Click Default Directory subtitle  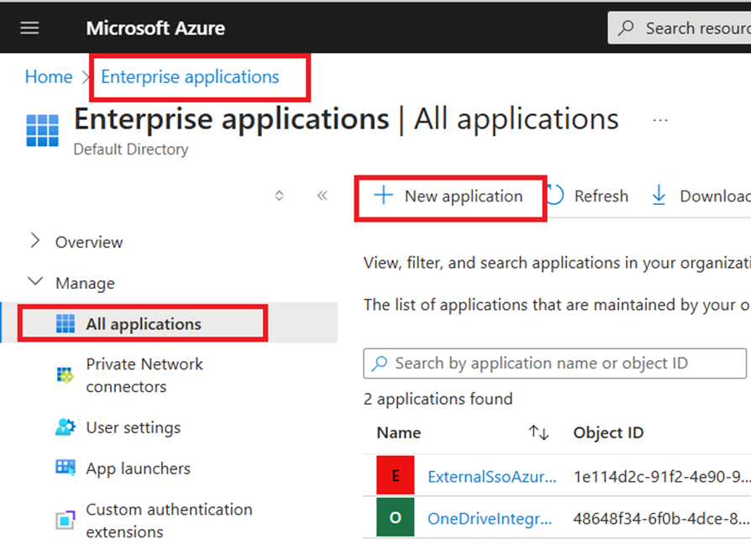click(x=131, y=149)
